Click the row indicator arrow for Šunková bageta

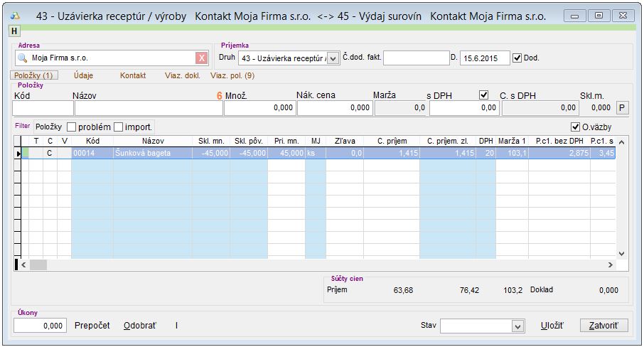click(x=18, y=153)
